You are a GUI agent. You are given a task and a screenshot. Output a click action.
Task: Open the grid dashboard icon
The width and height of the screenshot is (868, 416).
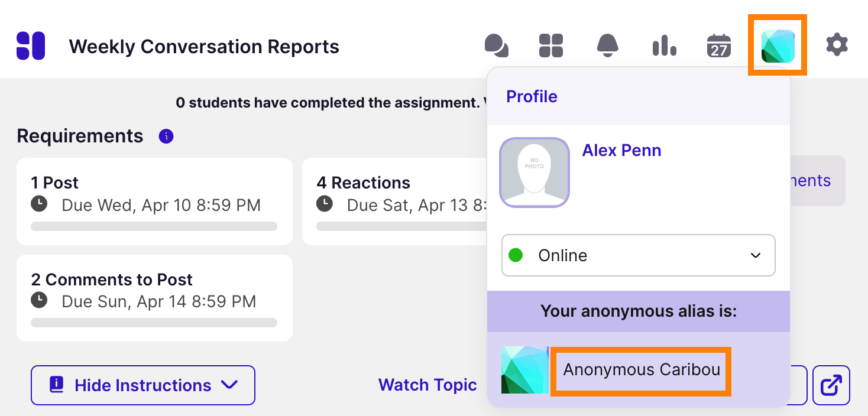tap(551, 45)
